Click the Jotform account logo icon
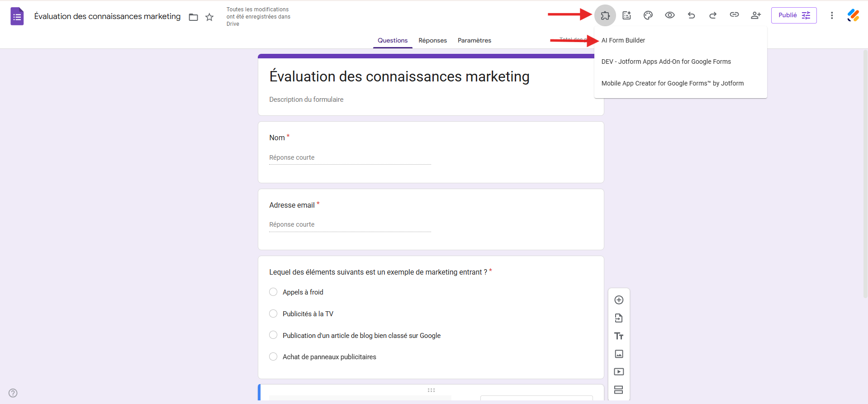Viewport: 868px width, 404px height. coord(854,15)
